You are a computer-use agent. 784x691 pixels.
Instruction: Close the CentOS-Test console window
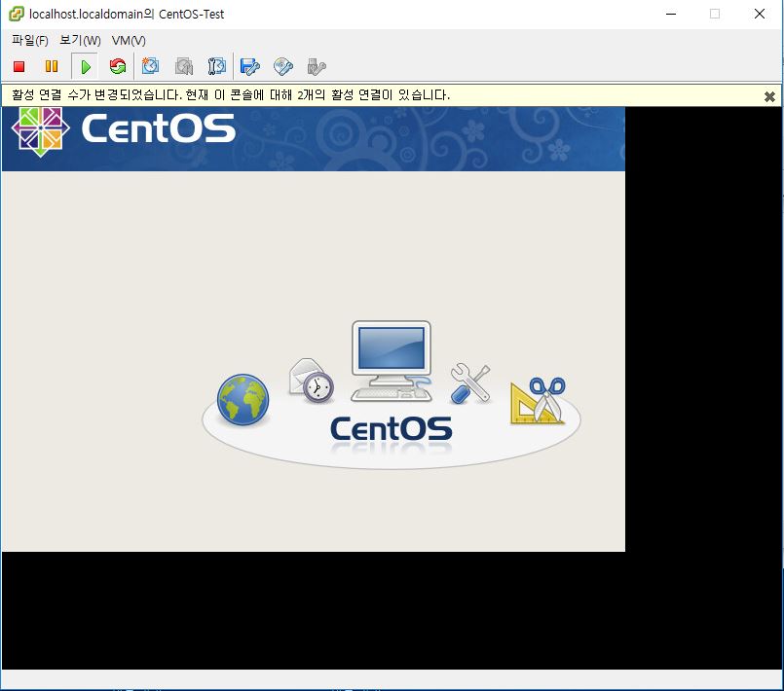coord(760,14)
